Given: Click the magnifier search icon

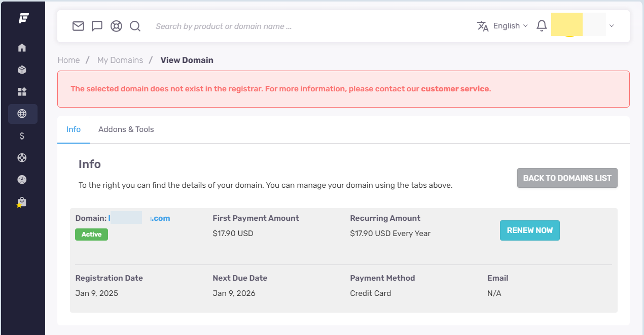Looking at the screenshot, I should 135,26.
